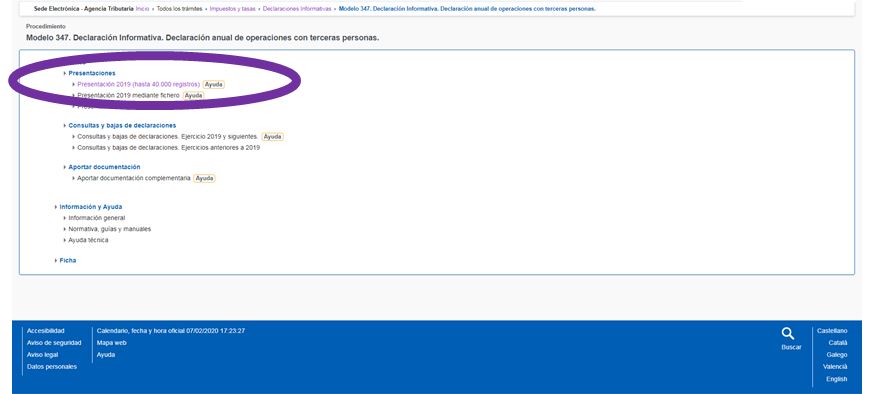Switch the site language to English
876x394 pixels.
point(837,379)
